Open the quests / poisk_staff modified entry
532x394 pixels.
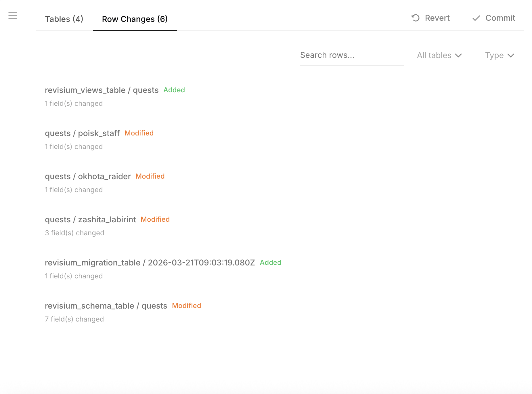82,133
